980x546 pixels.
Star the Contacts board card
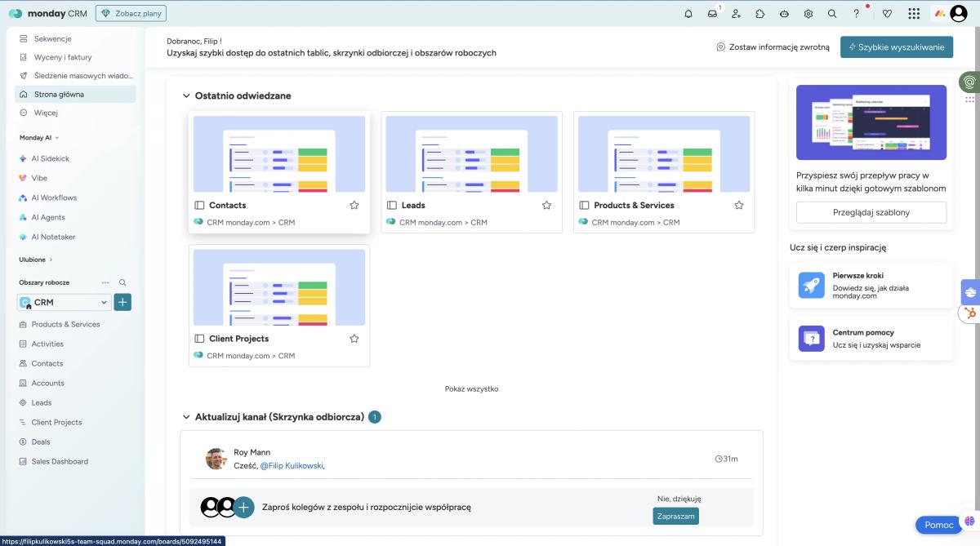(354, 205)
